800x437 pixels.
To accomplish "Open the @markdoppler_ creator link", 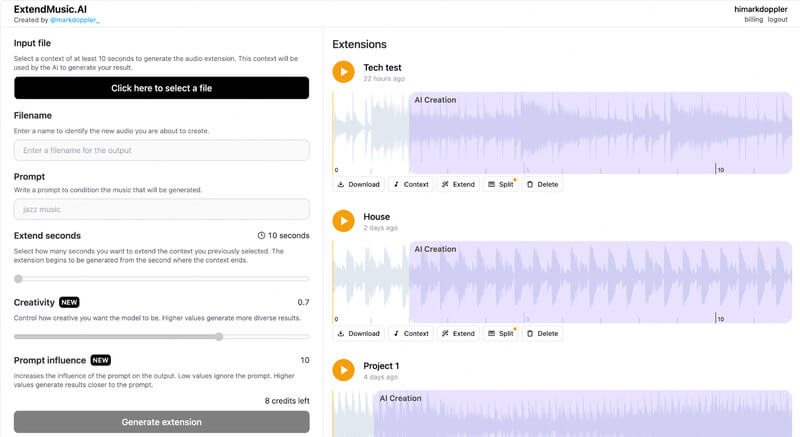I will tap(75, 20).
